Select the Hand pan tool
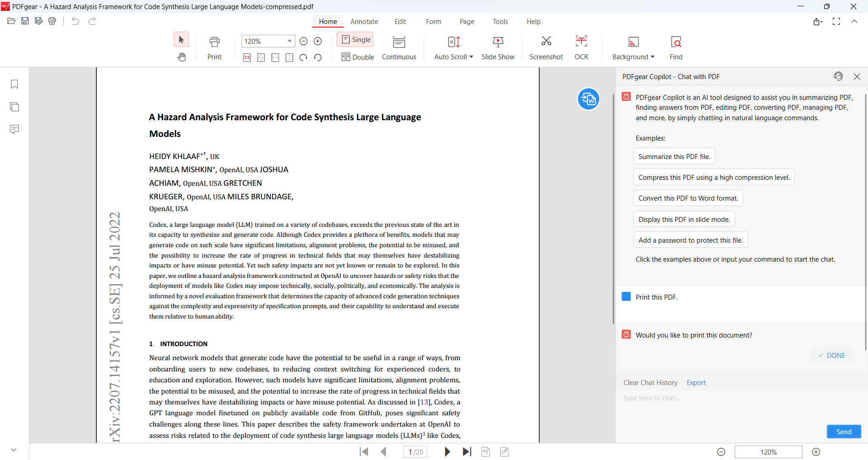This screenshot has height=460, width=868. (182, 57)
